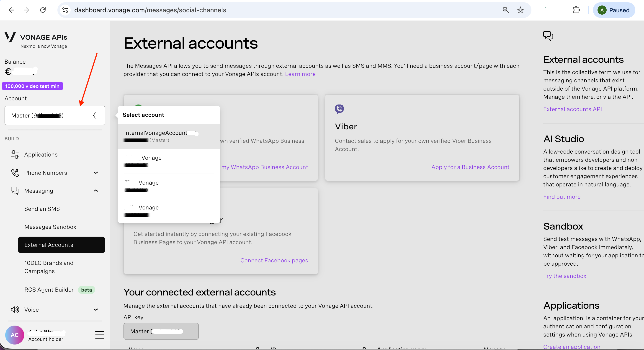Click Find out more under AI Studio
This screenshot has height=350, width=644.
pyautogui.click(x=562, y=197)
